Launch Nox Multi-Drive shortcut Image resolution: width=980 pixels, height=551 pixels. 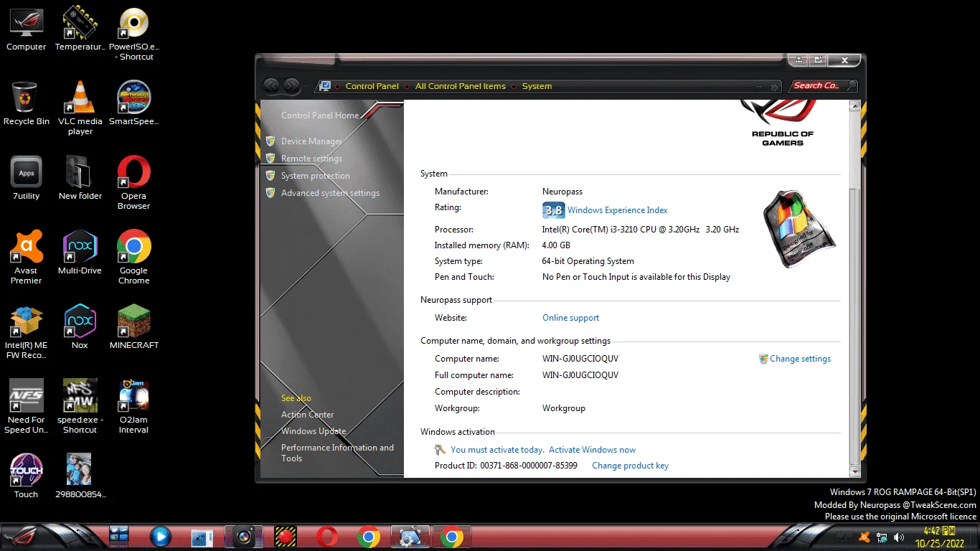click(x=80, y=253)
